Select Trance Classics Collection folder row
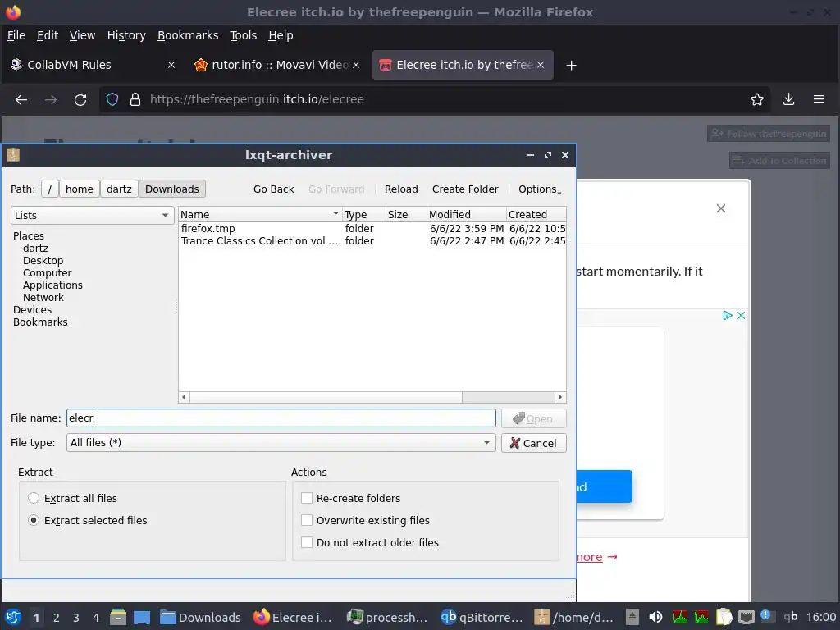This screenshot has height=630, width=840. (x=372, y=241)
